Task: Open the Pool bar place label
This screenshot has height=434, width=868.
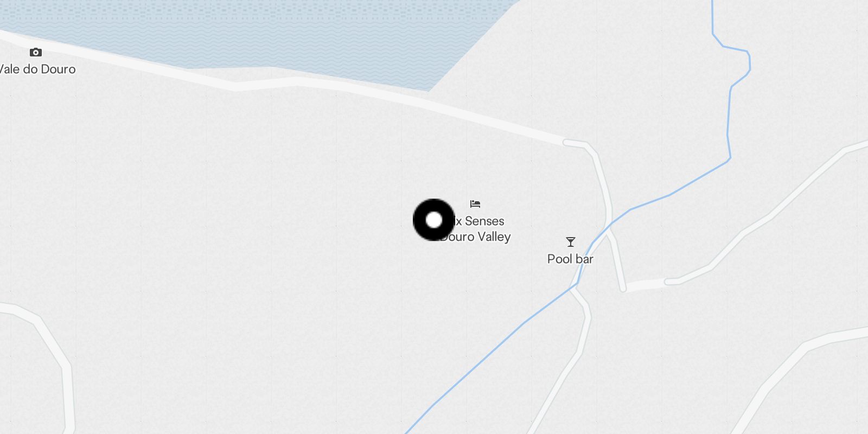Action: (570, 259)
